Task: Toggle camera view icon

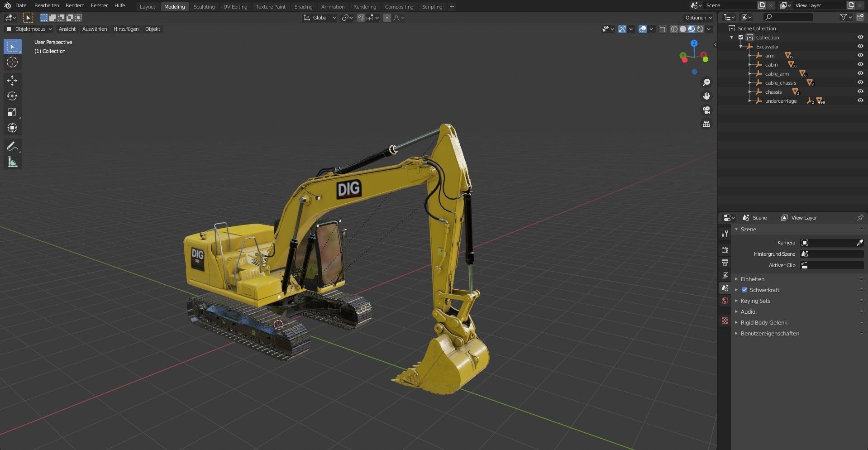Action: (x=706, y=110)
